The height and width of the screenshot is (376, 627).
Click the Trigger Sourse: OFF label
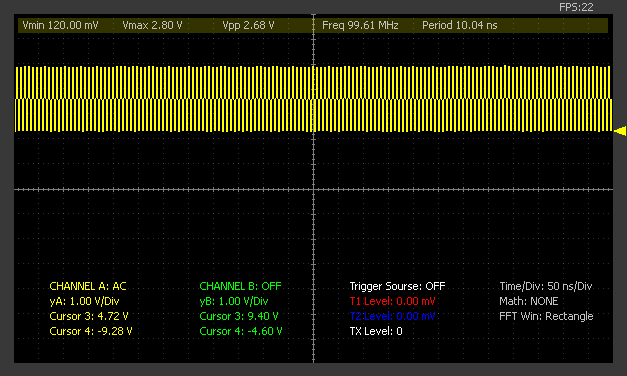point(397,286)
